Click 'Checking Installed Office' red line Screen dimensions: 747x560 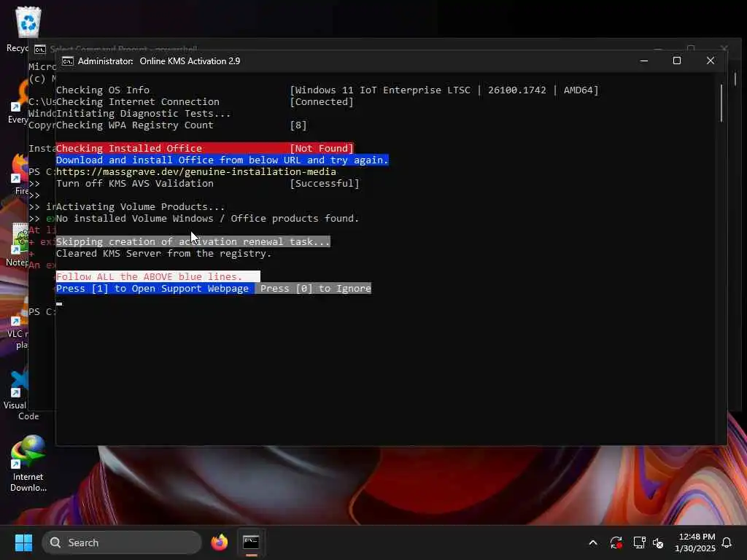[205, 148]
